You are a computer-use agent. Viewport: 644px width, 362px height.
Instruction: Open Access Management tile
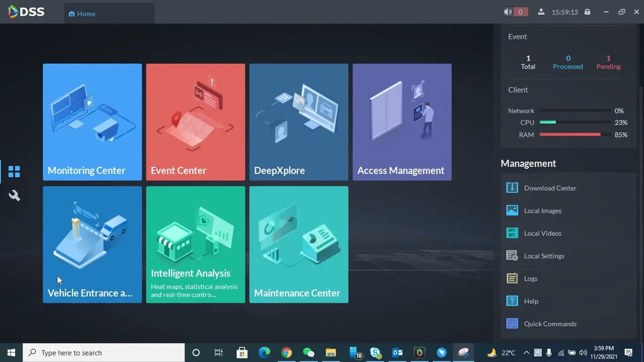coord(402,122)
